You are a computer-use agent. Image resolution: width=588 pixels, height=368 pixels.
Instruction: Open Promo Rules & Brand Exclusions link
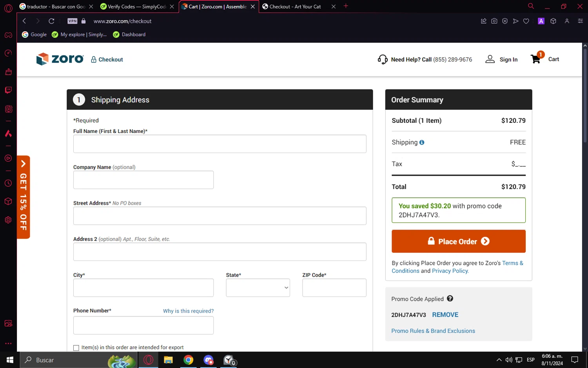[433, 331]
